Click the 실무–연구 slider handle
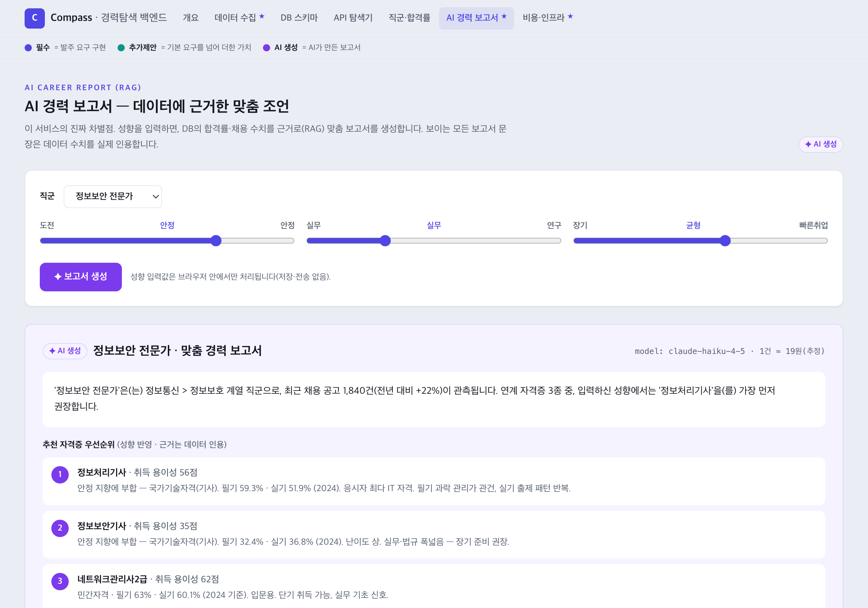The image size is (868, 608). (385, 241)
